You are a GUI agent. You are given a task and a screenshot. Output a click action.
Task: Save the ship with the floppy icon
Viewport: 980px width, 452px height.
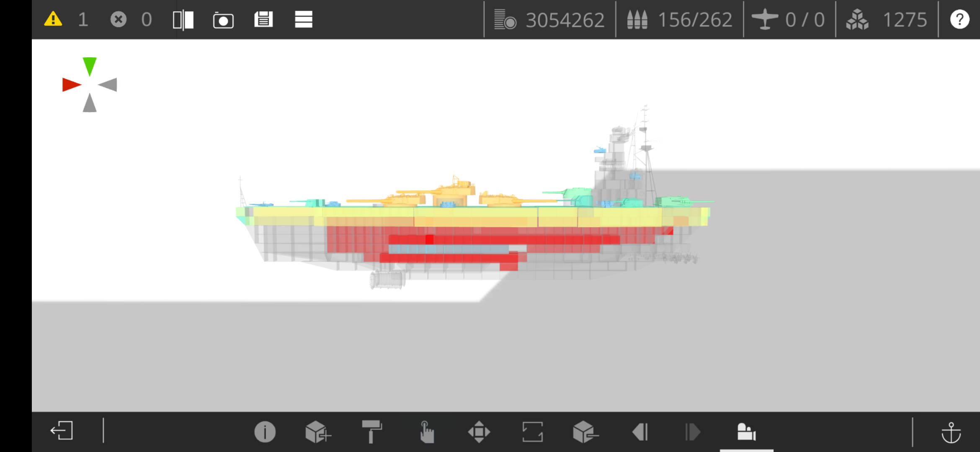click(263, 19)
